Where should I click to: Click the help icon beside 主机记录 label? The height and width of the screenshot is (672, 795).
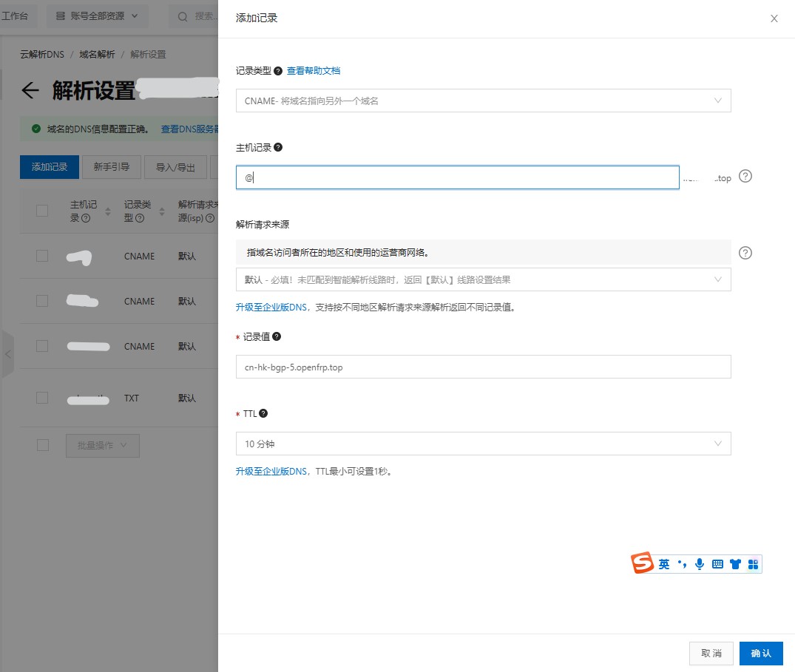(278, 147)
